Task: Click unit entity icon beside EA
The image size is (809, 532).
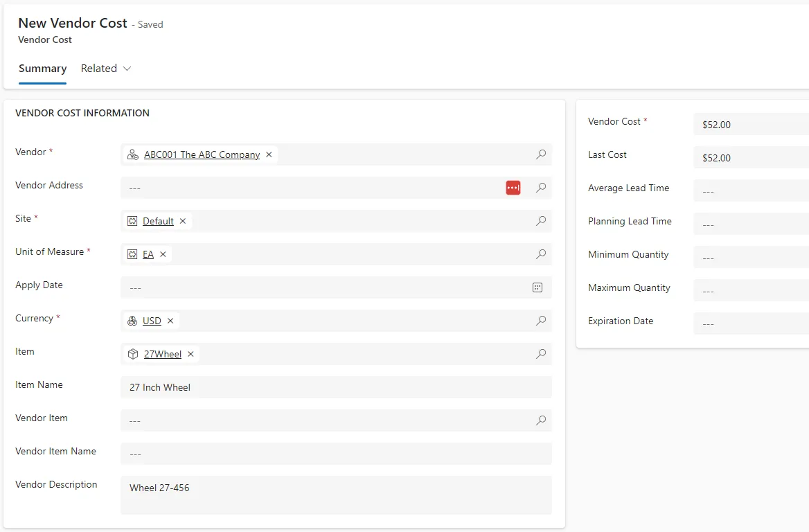Action: coord(132,254)
